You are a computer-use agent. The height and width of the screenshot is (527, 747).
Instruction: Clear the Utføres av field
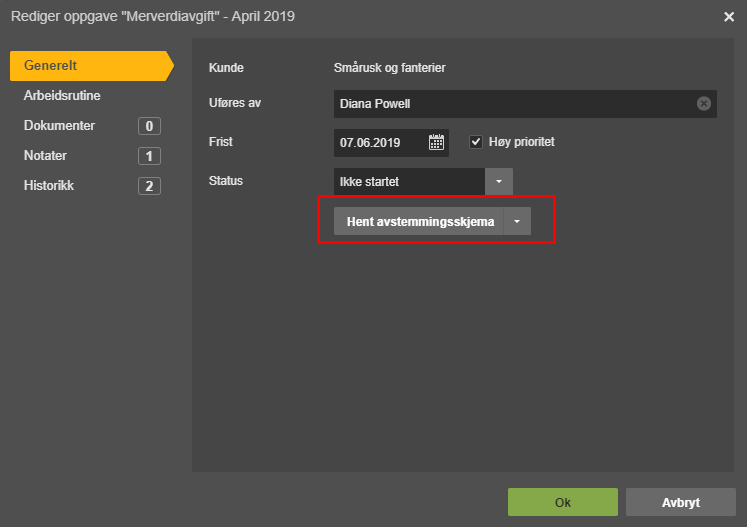coord(704,103)
